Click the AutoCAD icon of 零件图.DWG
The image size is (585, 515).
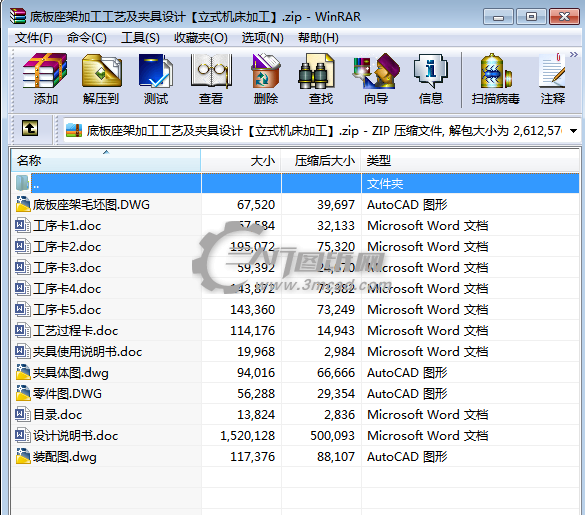pyautogui.click(x=23, y=393)
